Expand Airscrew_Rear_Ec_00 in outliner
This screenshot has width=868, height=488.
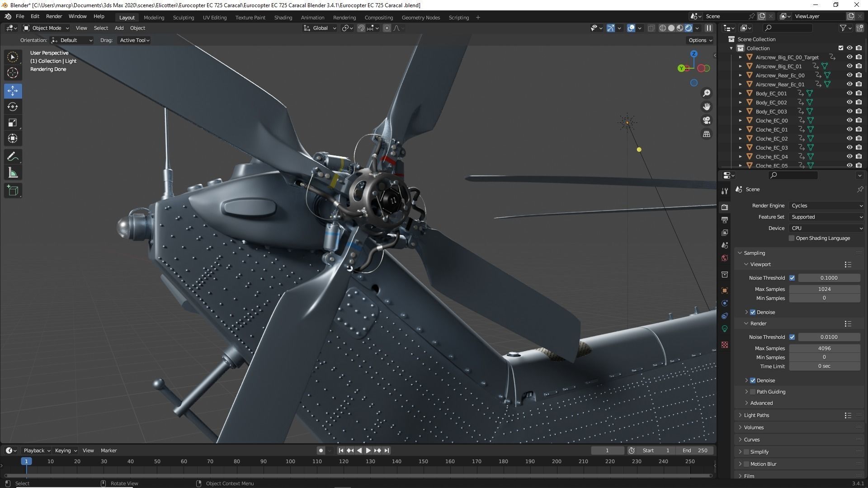pos(741,75)
